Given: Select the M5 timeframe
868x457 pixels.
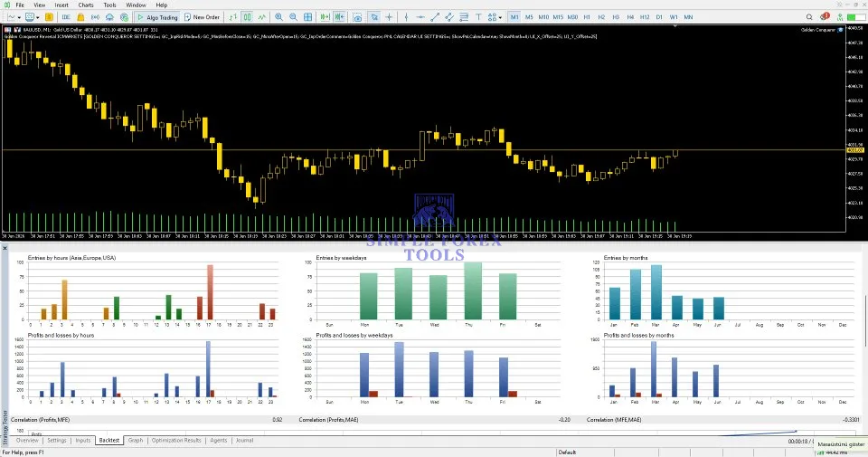Looking at the screenshot, I should click(x=529, y=17).
